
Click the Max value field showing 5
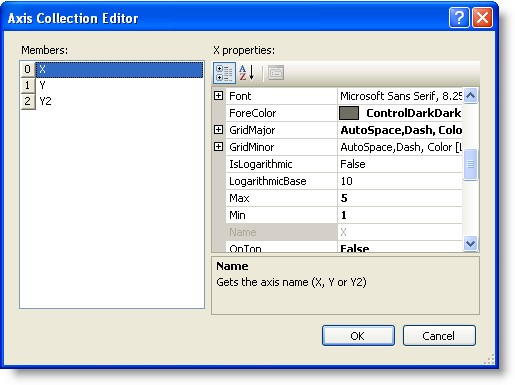(x=400, y=198)
